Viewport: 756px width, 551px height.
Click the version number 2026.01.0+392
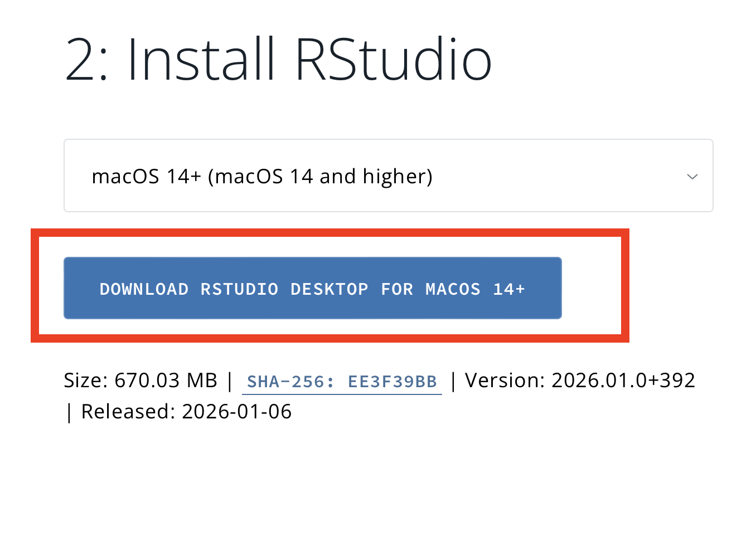623,381
